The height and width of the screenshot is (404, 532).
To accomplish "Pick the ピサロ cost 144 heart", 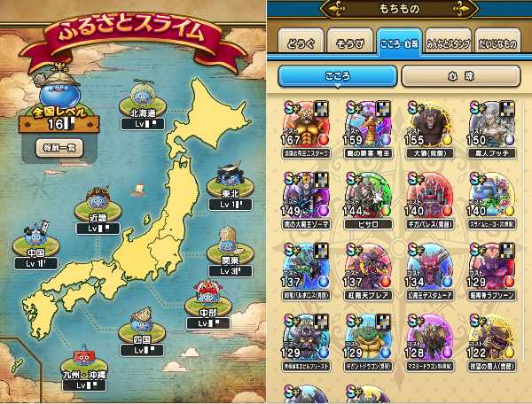I will [368, 200].
